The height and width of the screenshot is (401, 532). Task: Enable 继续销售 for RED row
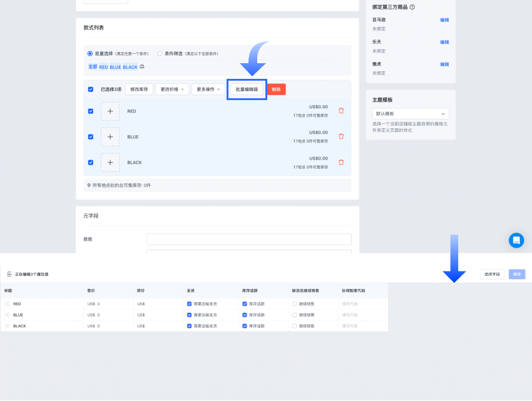click(x=295, y=304)
